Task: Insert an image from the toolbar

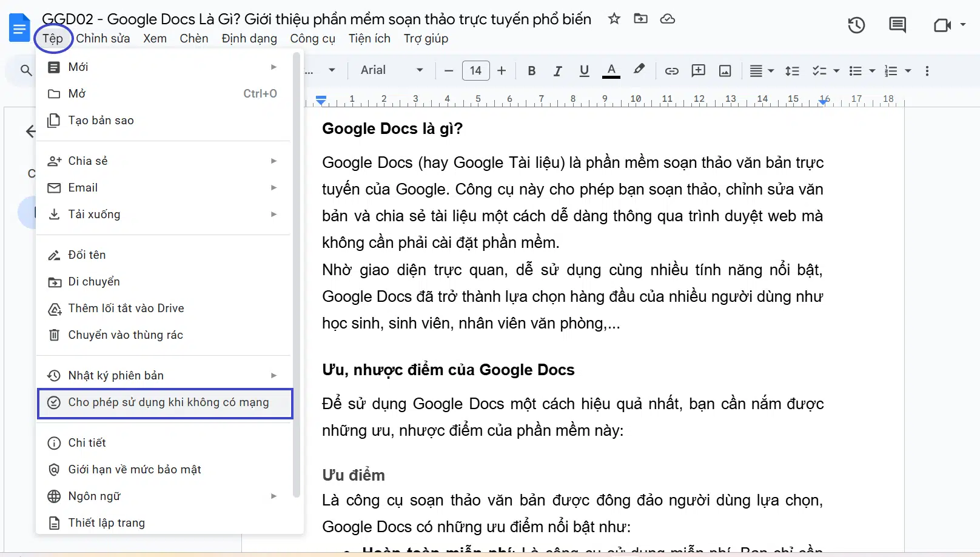Action: click(x=725, y=71)
